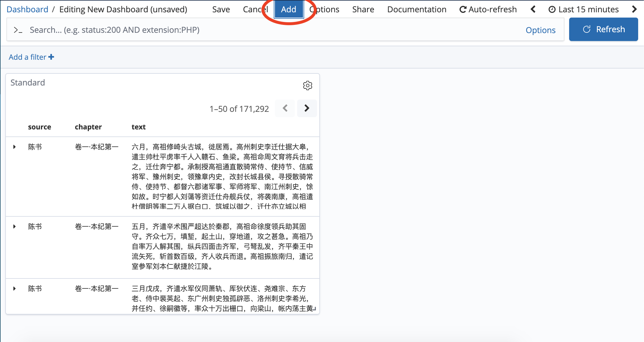Click the time range forward arrow
Screen dimensions: 644x342
point(634,9)
